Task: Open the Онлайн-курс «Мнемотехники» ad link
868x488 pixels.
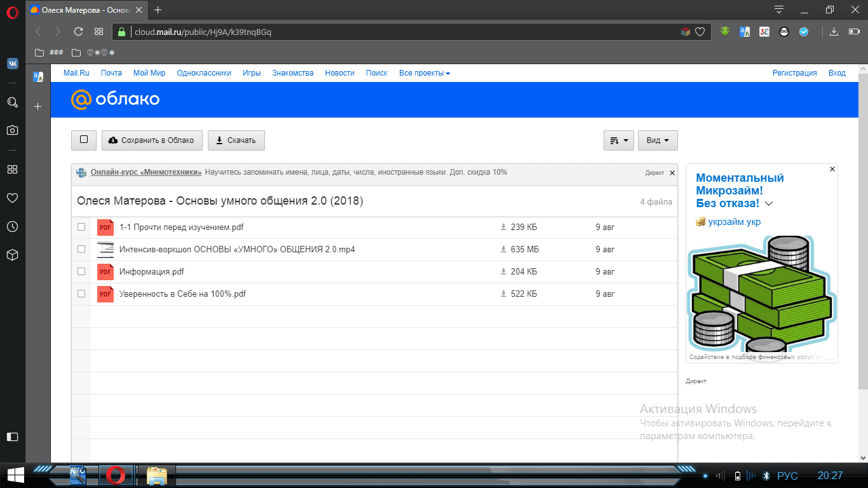Action: tap(146, 172)
